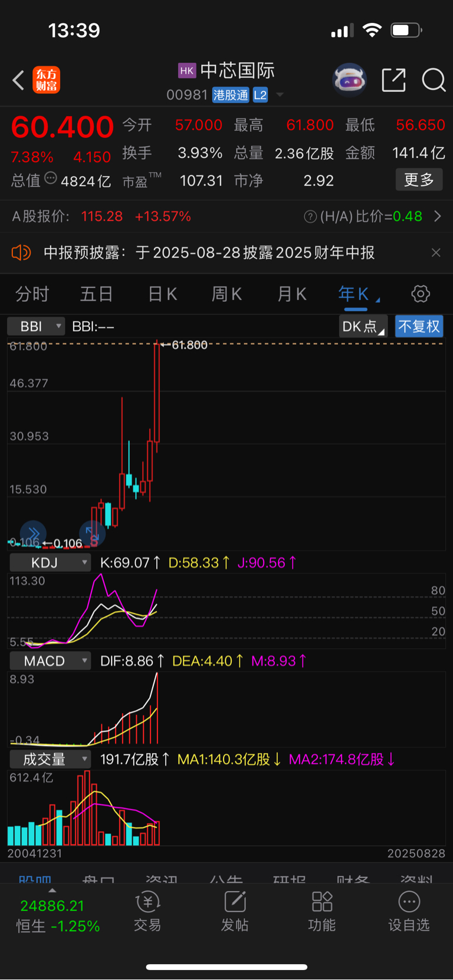The height and width of the screenshot is (980, 453).
Task: Open the 中报预披露 announcement text
Action: point(209,253)
